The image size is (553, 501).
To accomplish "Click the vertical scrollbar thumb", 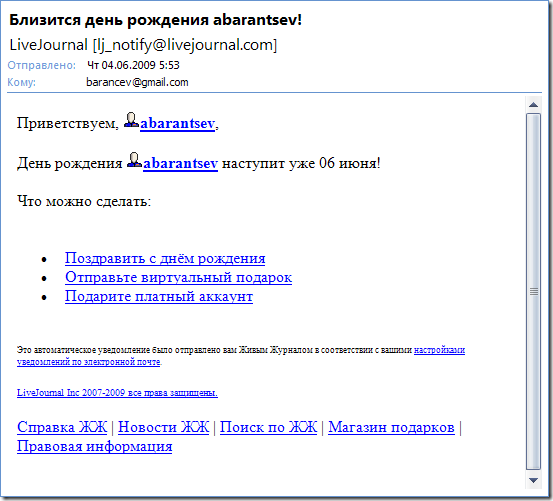I will tap(534, 291).
